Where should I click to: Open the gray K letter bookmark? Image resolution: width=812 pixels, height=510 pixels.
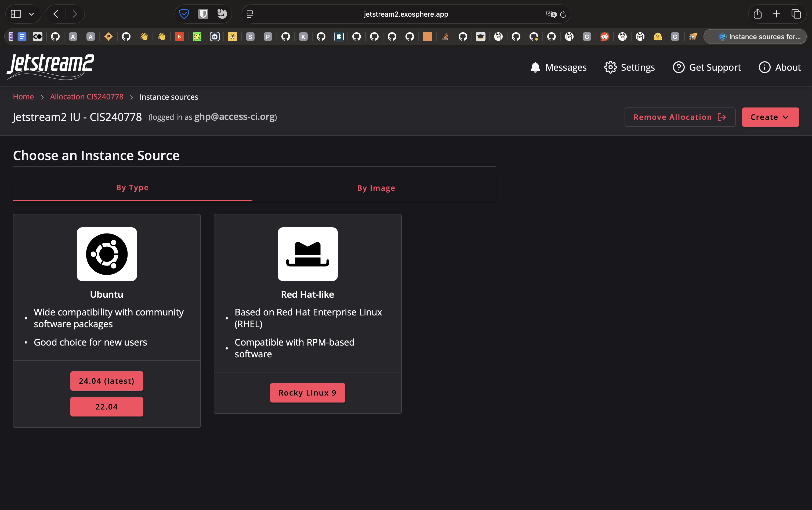click(303, 37)
